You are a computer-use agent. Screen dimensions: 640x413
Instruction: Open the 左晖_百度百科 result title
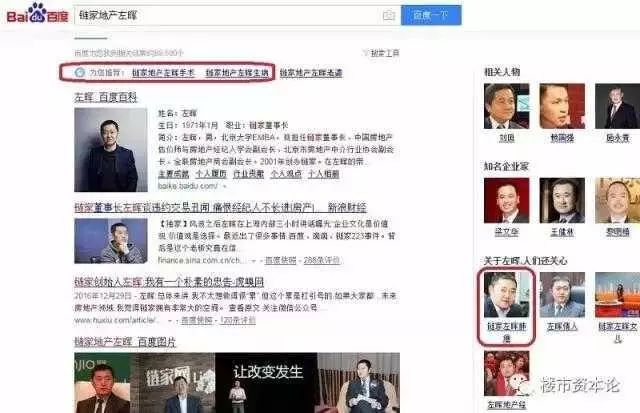click(106, 97)
